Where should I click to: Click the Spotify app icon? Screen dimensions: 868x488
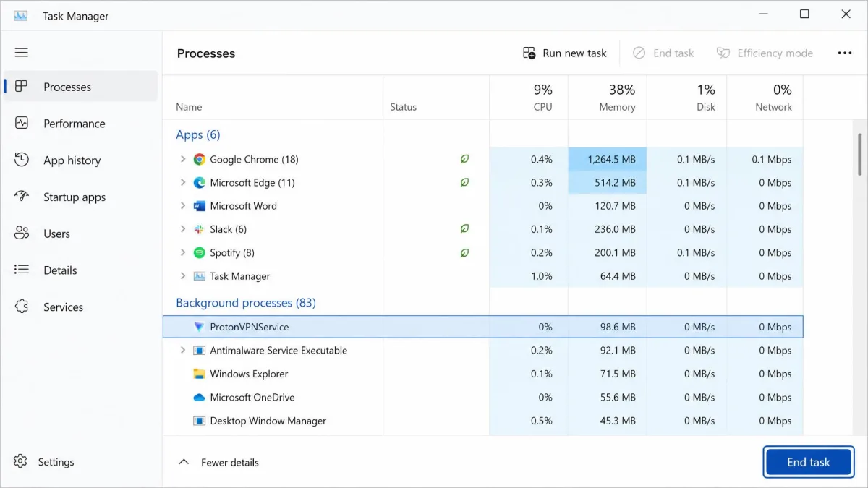tap(200, 253)
